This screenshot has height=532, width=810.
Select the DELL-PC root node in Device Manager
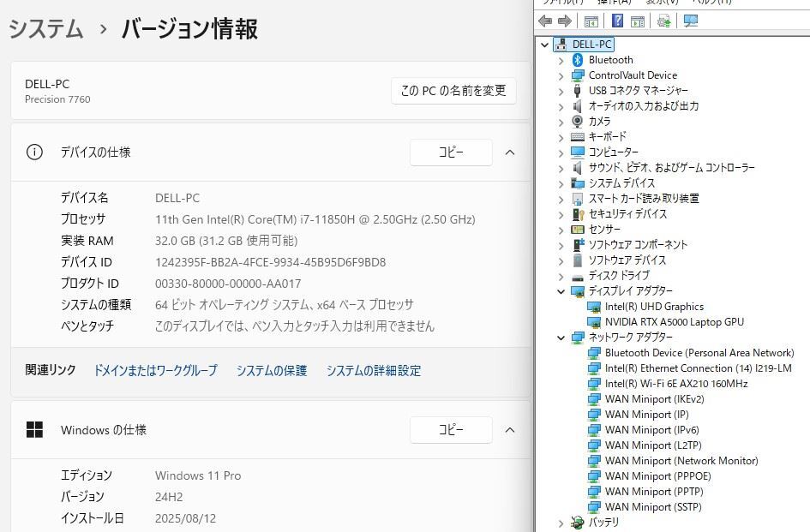pyautogui.click(x=589, y=44)
